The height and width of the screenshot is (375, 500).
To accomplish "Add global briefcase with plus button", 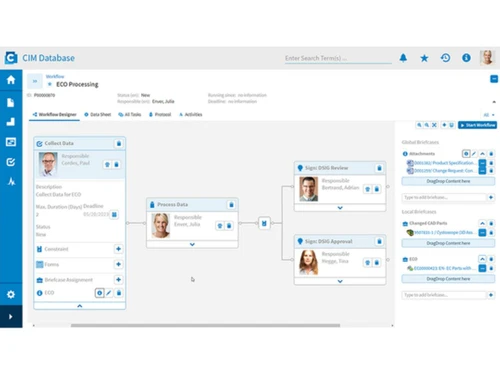I will click(x=491, y=197).
